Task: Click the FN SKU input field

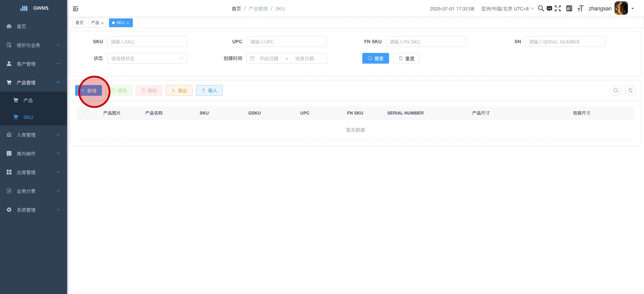Action: 426,42
